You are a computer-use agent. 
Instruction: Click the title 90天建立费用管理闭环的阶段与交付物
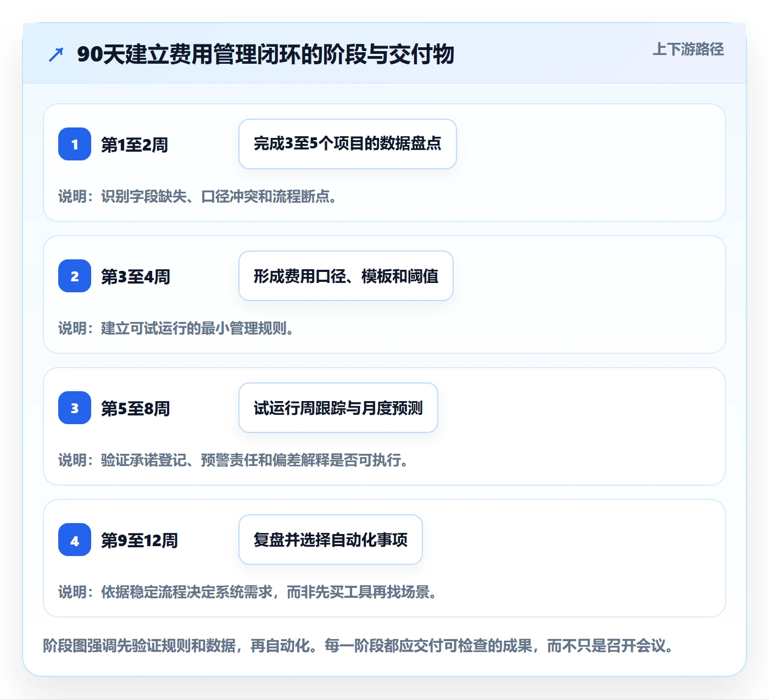(265, 54)
